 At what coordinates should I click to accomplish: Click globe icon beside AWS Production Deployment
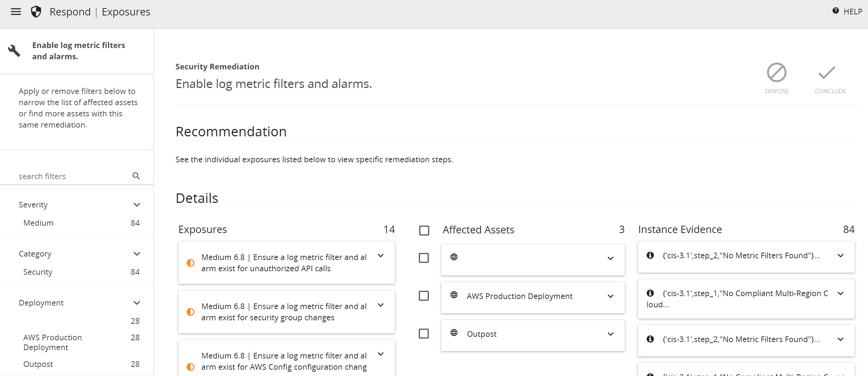(454, 295)
